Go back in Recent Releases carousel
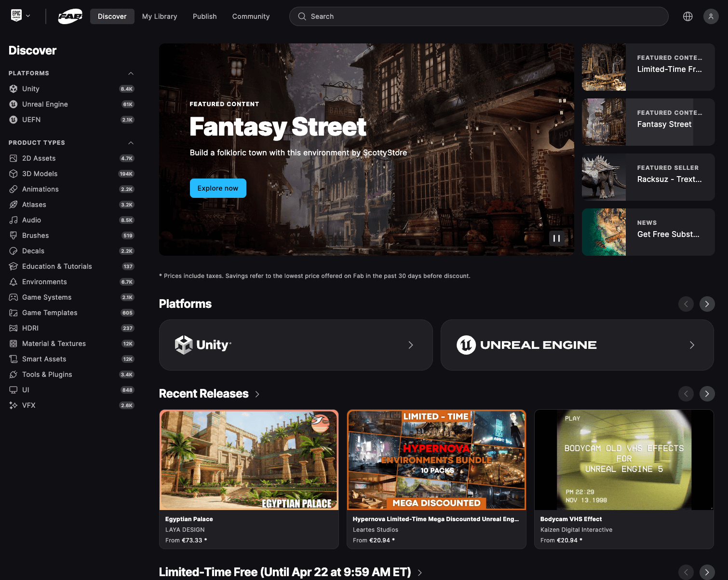Image resolution: width=728 pixels, height=580 pixels. [686, 394]
